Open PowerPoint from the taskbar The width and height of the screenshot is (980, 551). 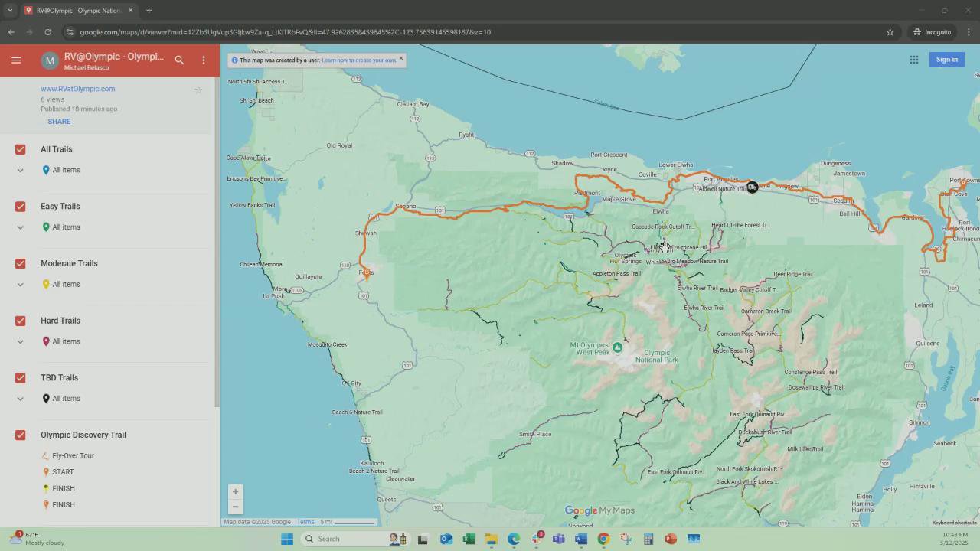coord(671,539)
